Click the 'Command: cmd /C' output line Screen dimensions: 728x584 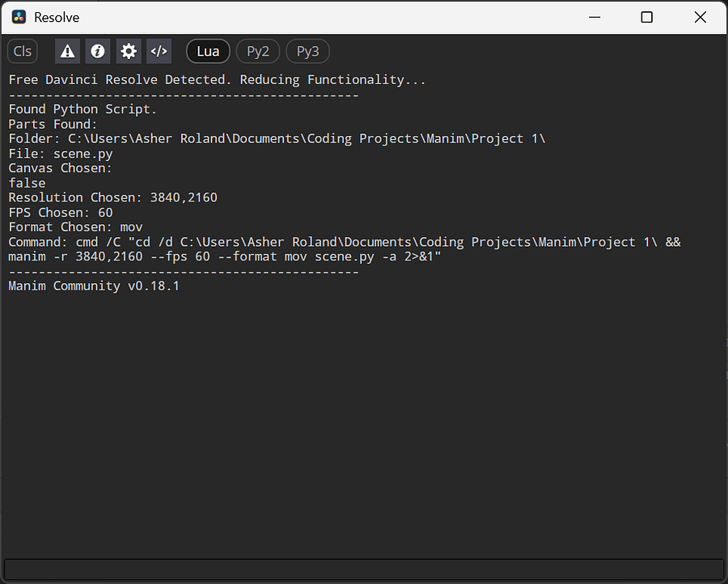tap(345, 242)
